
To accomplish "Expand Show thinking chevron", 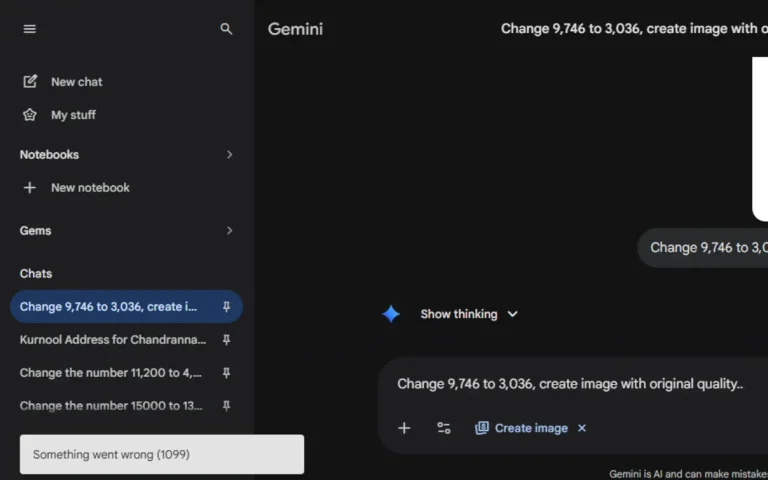I will [x=512, y=314].
